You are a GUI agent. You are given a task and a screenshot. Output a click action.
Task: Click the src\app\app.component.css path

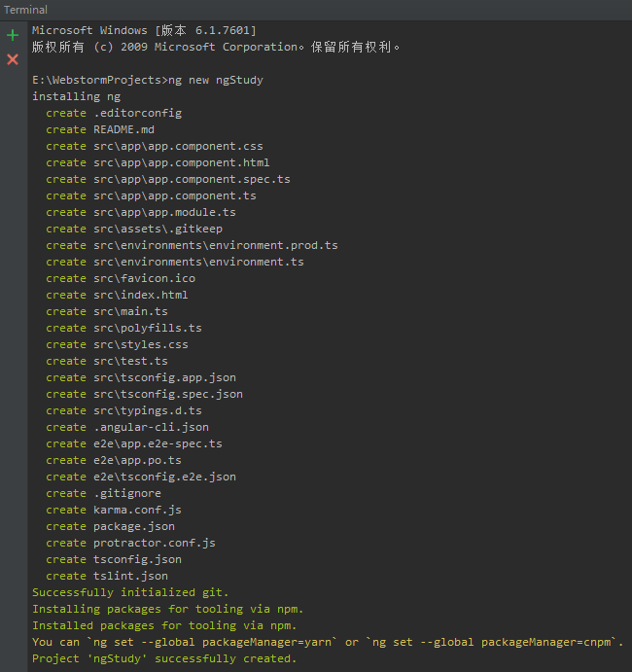[x=178, y=146]
